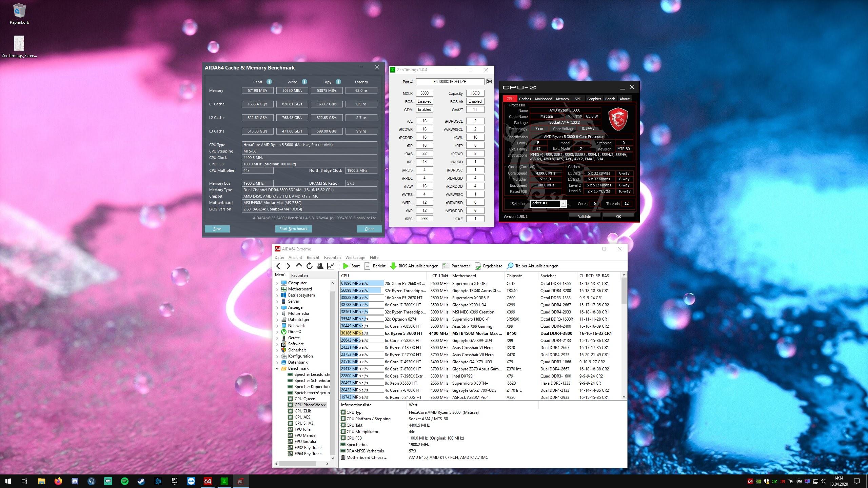This screenshot has width=868, height=488.
Task: Click the Copy info icon in AIDA64 benchmark
Action: 338,82
